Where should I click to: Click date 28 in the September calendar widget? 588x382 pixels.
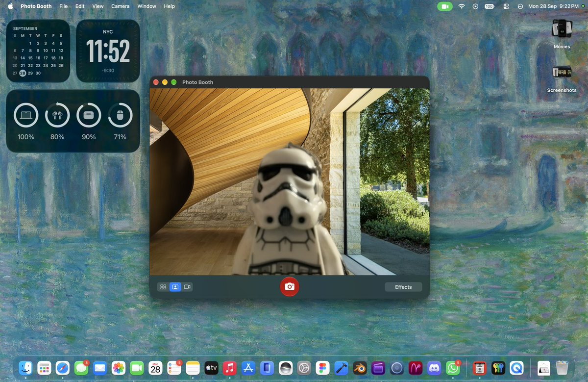pyautogui.click(x=23, y=73)
